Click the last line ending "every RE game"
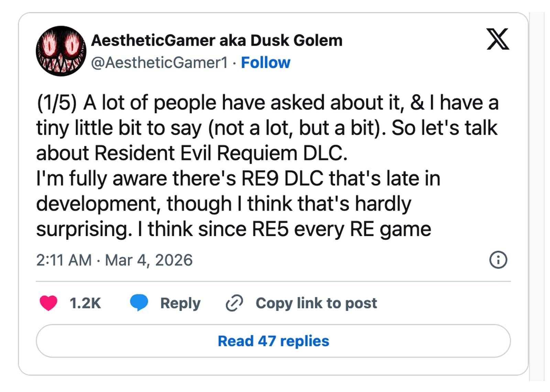Screen dimensions: 550x392 (234, 229)
